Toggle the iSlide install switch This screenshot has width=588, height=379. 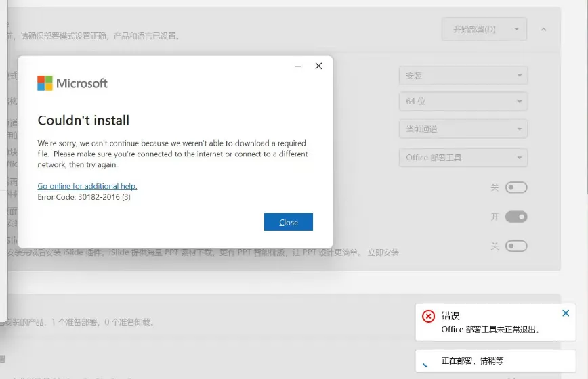(516, 246)
